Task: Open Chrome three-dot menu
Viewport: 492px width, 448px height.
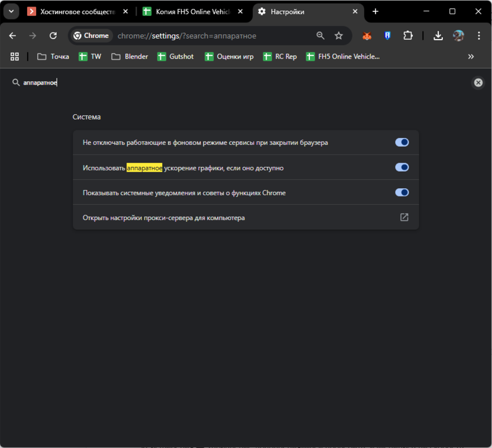Action: coord(479,36)
